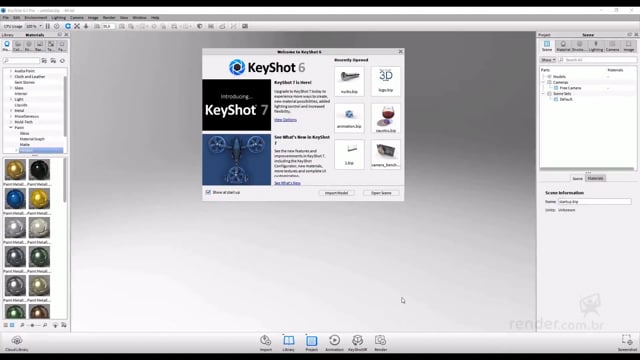Click the performance mode icon next to pause
Image resolution: width=640 pixels, height=360 pixels.
point(57,26)
